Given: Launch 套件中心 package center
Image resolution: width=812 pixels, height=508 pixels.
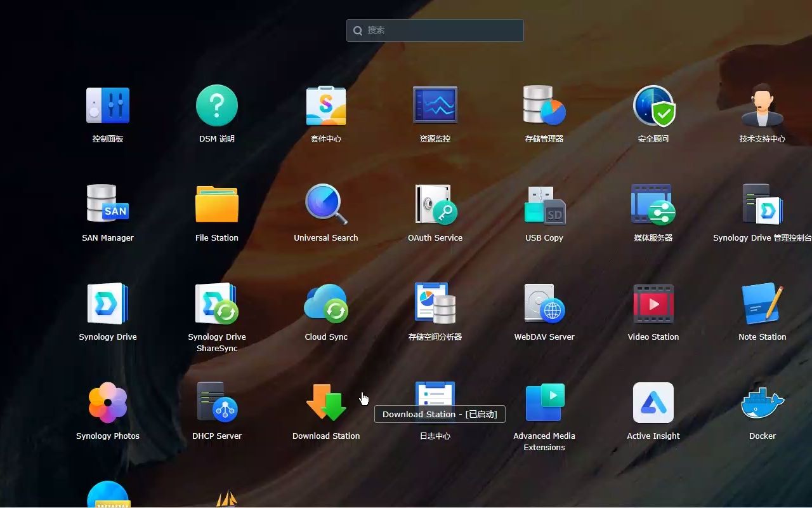Looking at the screenshot, I should 326,105.
